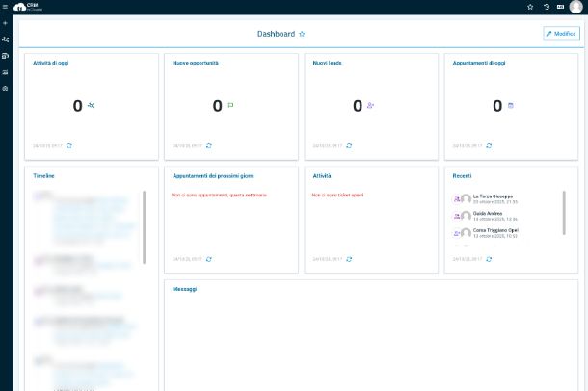The width and height of the screenshot is (588, 391).
Task: Click the Modifica button
Action: tap(561, 34)
